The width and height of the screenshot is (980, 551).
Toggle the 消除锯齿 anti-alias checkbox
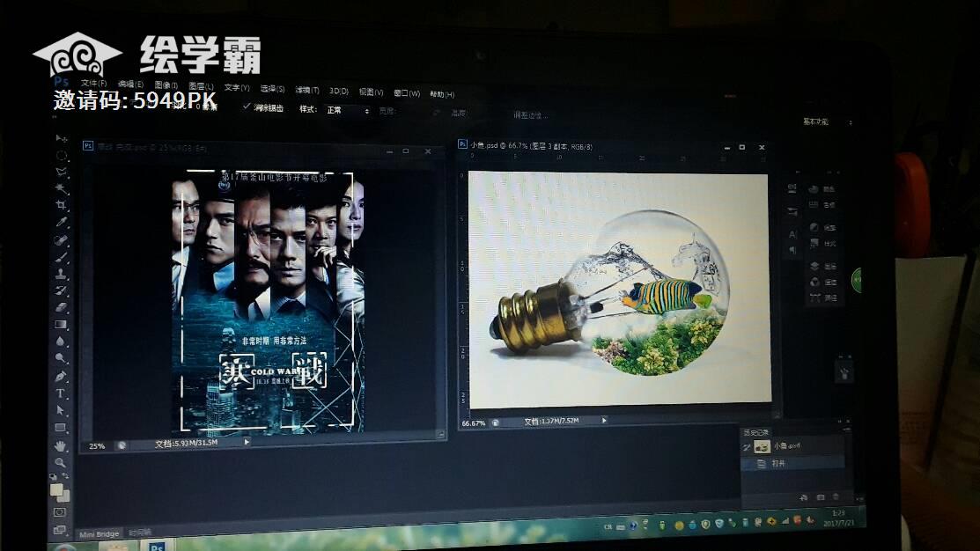[x=247, y=107]
